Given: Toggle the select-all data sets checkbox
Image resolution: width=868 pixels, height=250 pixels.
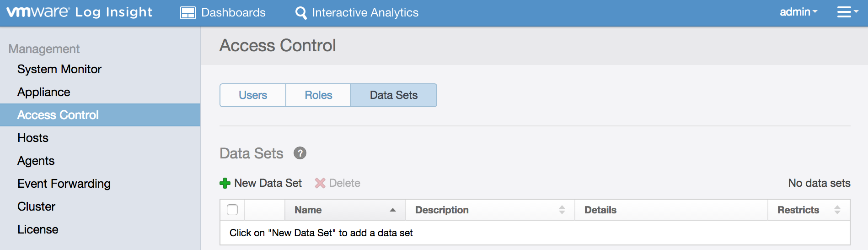Looking at the screenshot, I should (x=232, y=210).
